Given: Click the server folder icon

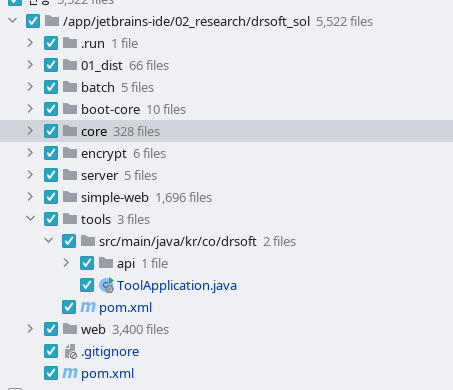Looking at the screenshot, I should click(x=70, y=175).
